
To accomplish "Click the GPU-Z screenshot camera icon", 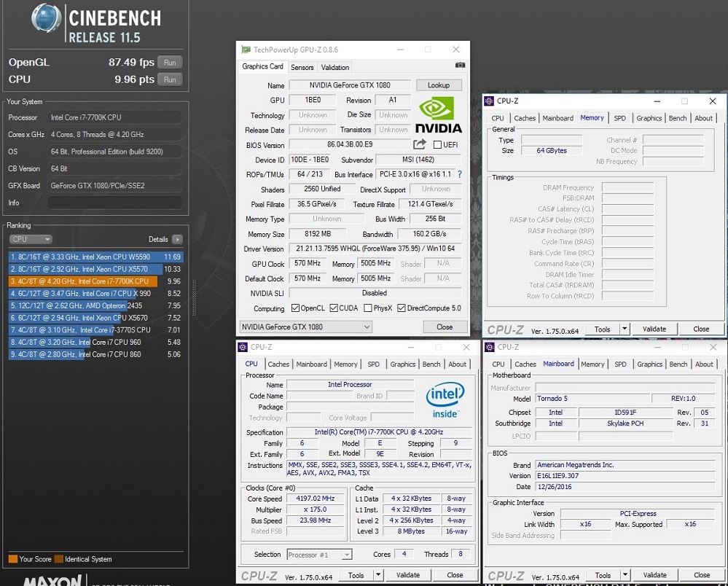I will point(460,66).
